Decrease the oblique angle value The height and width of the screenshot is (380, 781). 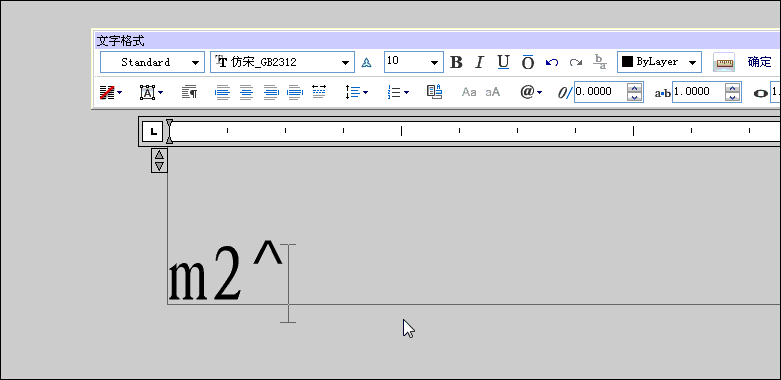tap(634, 97)
